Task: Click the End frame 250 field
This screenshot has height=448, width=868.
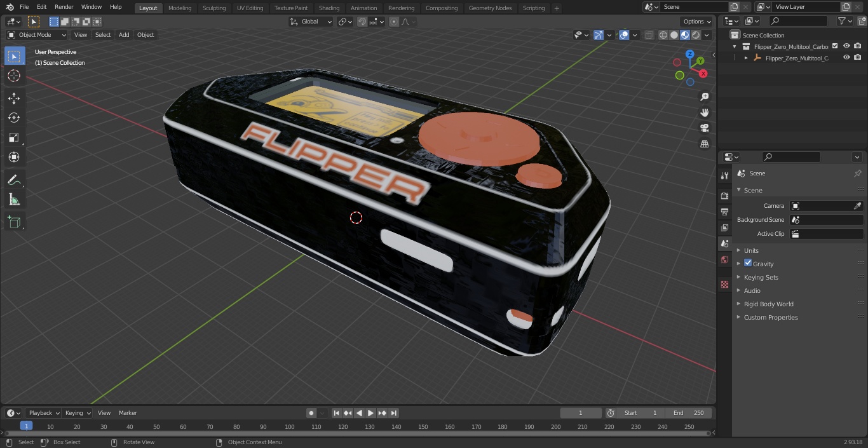Action: click(688, 413)
